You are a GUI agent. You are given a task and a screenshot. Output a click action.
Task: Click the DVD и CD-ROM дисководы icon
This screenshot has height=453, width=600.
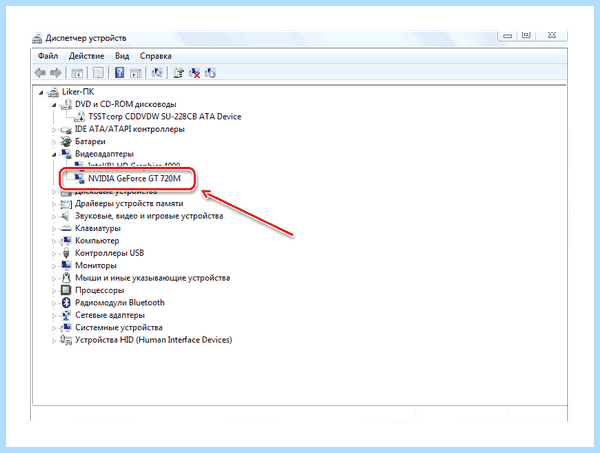(66, 104)
